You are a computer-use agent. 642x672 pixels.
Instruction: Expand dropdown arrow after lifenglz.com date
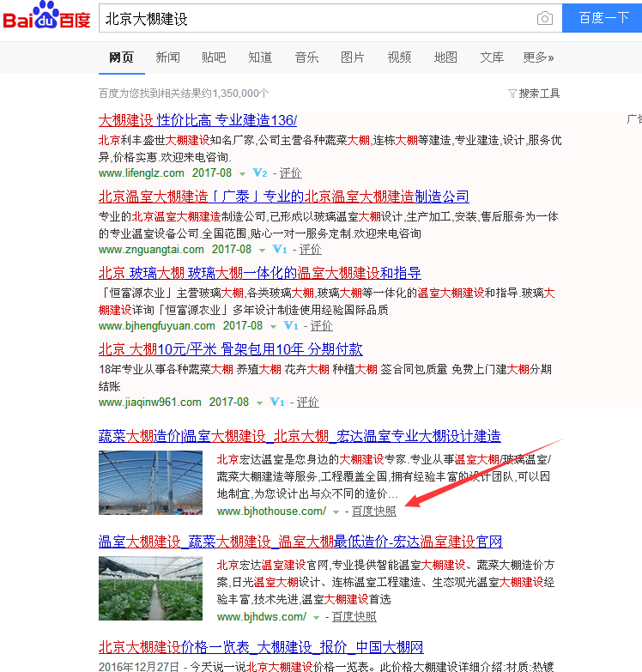click(242, 174)
